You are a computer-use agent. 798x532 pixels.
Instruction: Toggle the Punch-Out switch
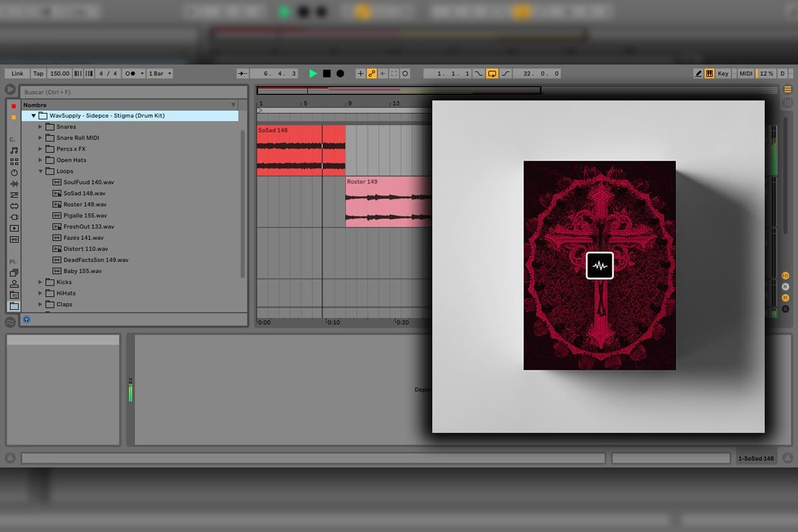[505, 73]
